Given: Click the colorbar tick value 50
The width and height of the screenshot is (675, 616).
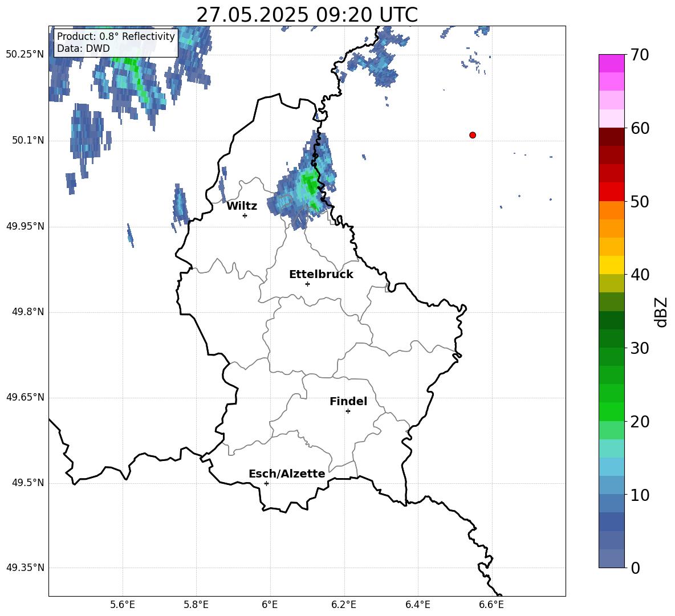Looking at the screenshot, I should [x=640, y=201].
